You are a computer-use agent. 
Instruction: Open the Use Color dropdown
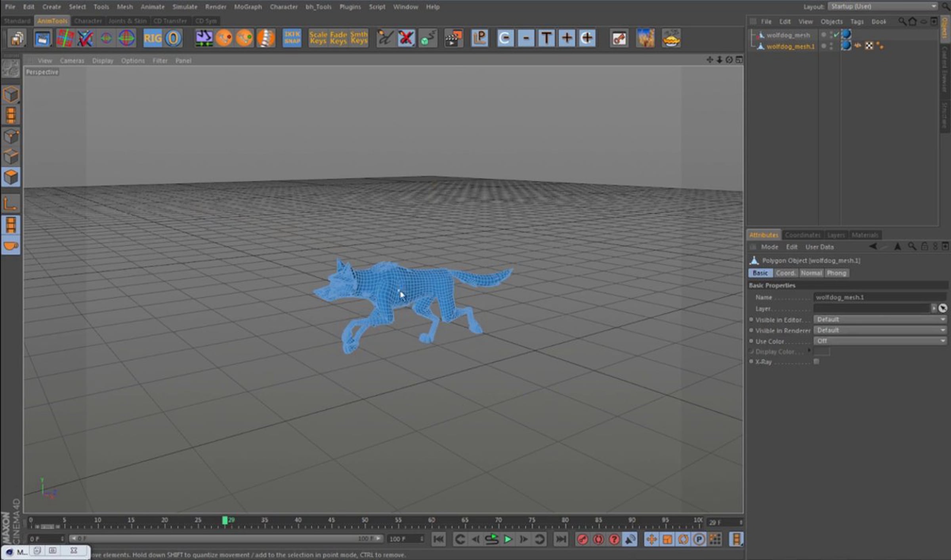point(880,341)
